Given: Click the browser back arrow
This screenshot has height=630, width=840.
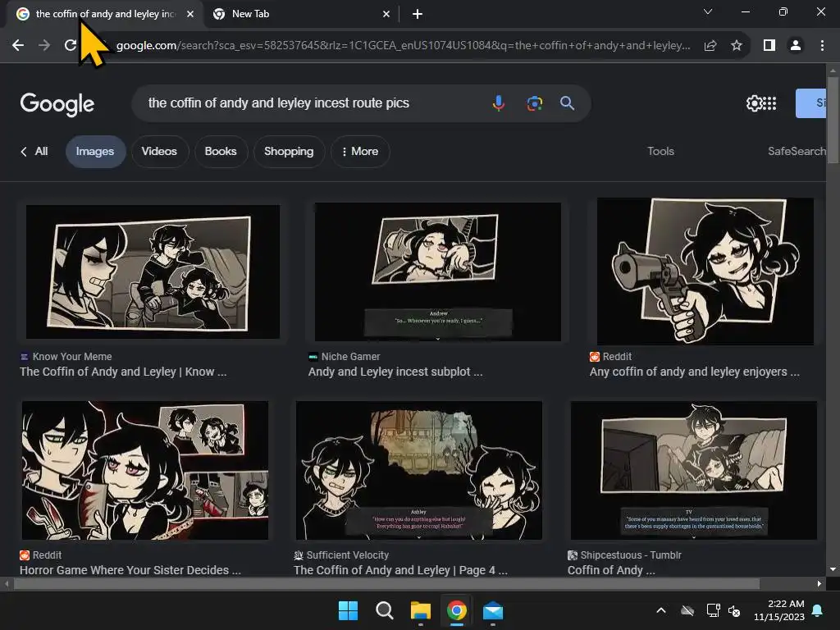Looking at the screenshot, I should (18, 46).
